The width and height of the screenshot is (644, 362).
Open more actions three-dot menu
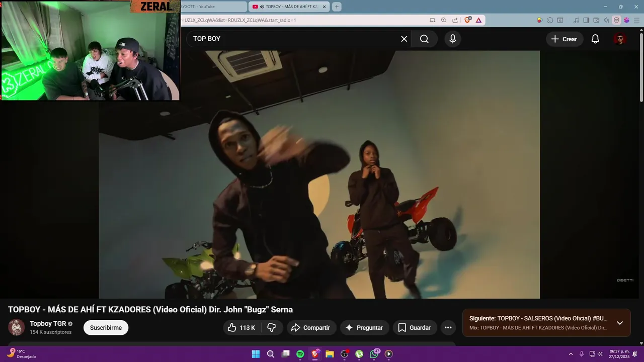448,328
